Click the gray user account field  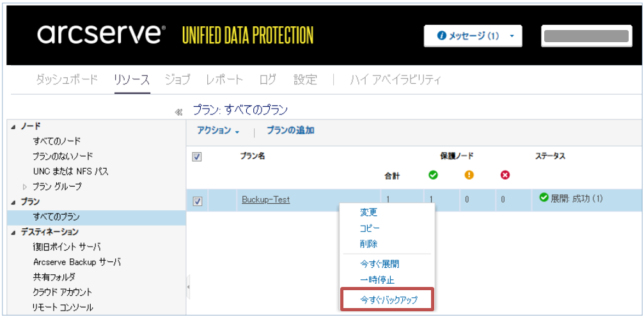(x=586, y=36)
